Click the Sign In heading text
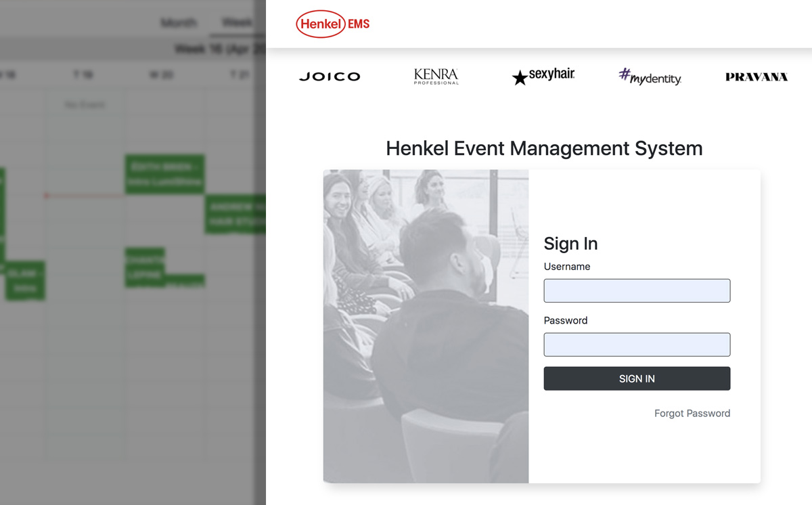Image resolution: width=812 pixels, height=505 pixels. tap(570, 244)
